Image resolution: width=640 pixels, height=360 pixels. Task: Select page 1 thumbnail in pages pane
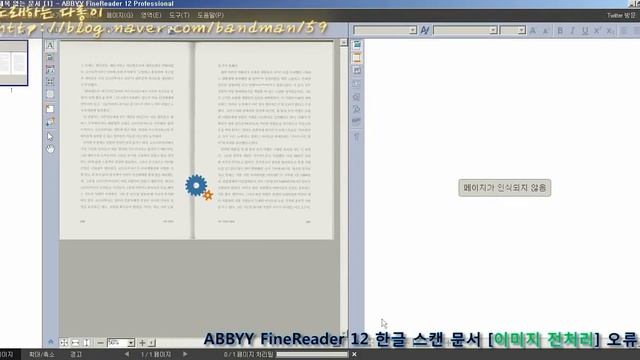(13, 63)
